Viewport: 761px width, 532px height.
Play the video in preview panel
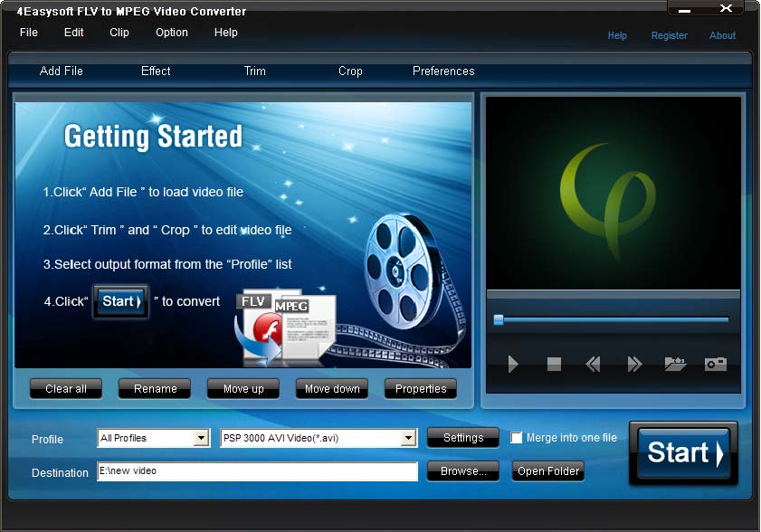point(513,364)
